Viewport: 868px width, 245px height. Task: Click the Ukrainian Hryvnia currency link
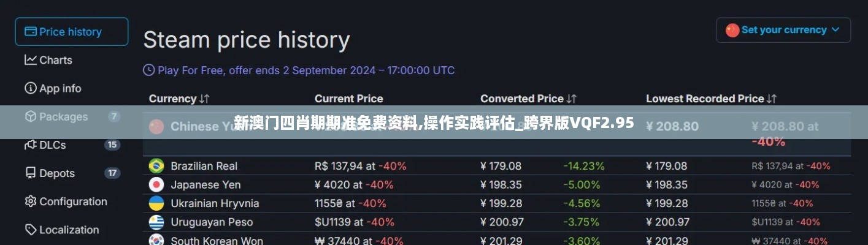(x=215, y=203)
